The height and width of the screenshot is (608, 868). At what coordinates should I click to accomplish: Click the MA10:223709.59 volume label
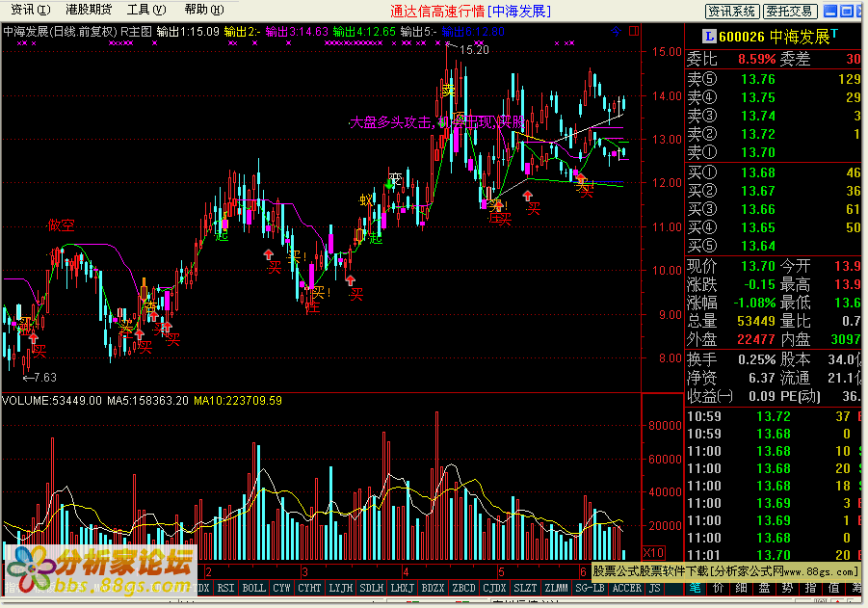pos(238,400)
